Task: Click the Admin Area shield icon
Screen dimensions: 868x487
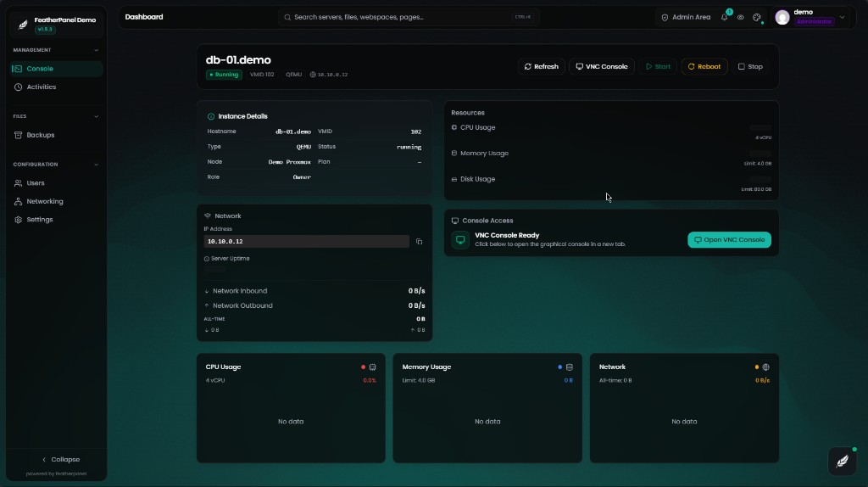Action: point(665,18)
